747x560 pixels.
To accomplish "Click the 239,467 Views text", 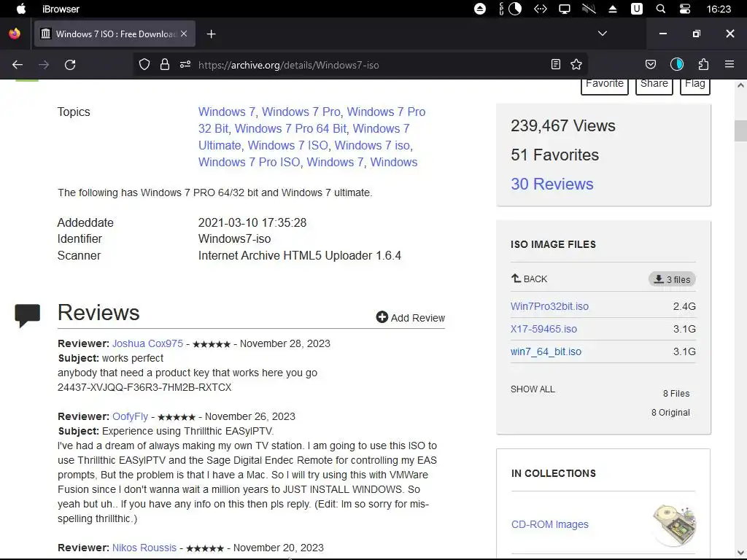I will (x=563, y=125).
